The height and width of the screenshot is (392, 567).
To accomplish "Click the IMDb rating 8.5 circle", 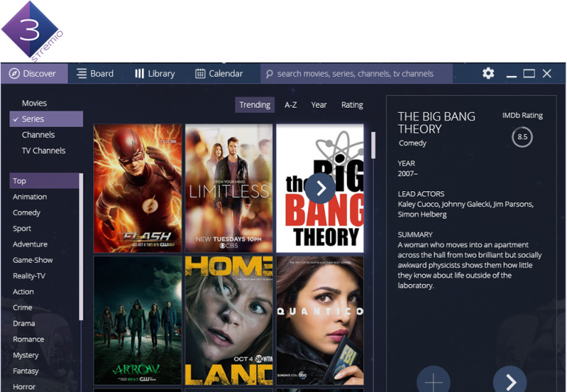I will tap(522, 137).
